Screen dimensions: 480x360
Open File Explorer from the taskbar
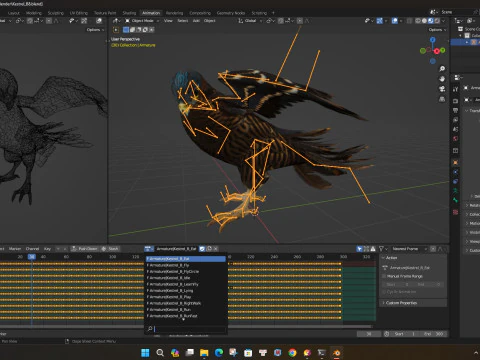click(x=204, y=353)
